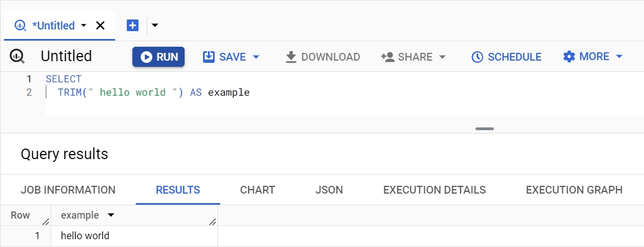Click row number 1 in the results
The height and width of the screenshot is (247, 644).
[x=37, y=236]
